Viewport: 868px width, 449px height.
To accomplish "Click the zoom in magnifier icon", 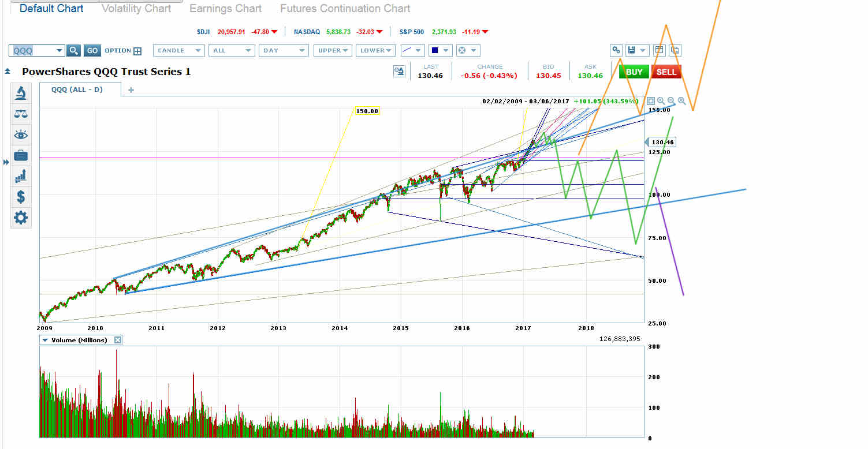I will point(681,101).
